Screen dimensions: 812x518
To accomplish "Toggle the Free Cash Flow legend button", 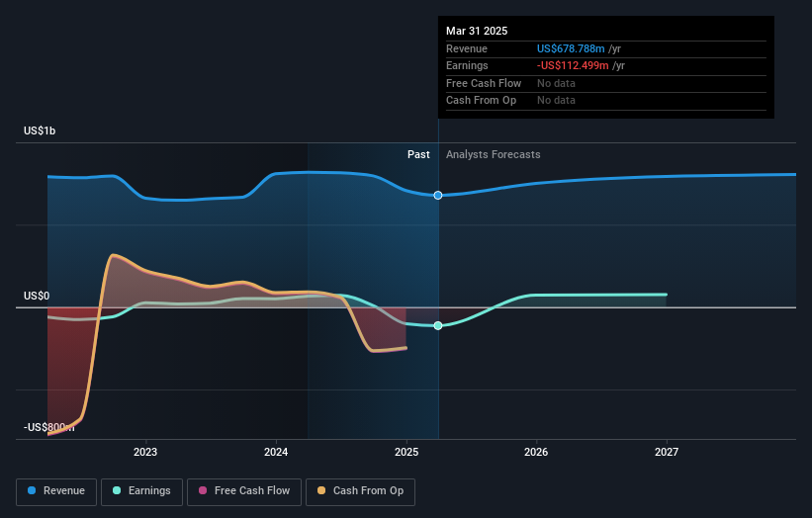I will pos(244,491).
